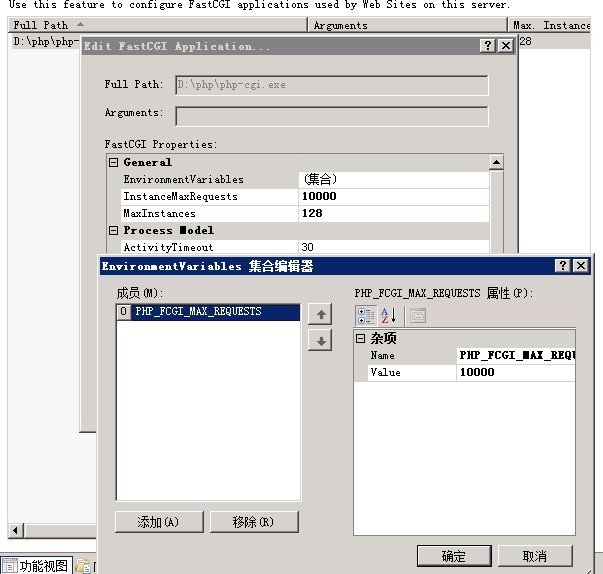Viewport: 603px width, 574px height.
Task: Sort properties alphabetically with A-Z icon
Action: 388,316
